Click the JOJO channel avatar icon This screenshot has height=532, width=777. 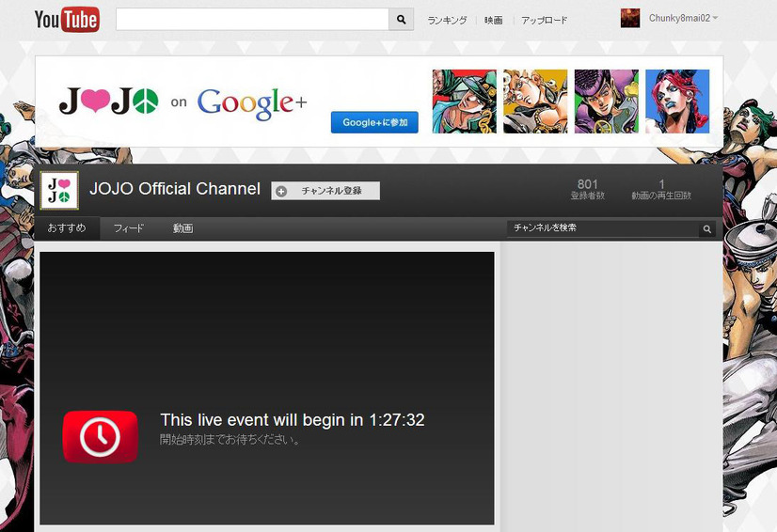[x=59, y=190]
